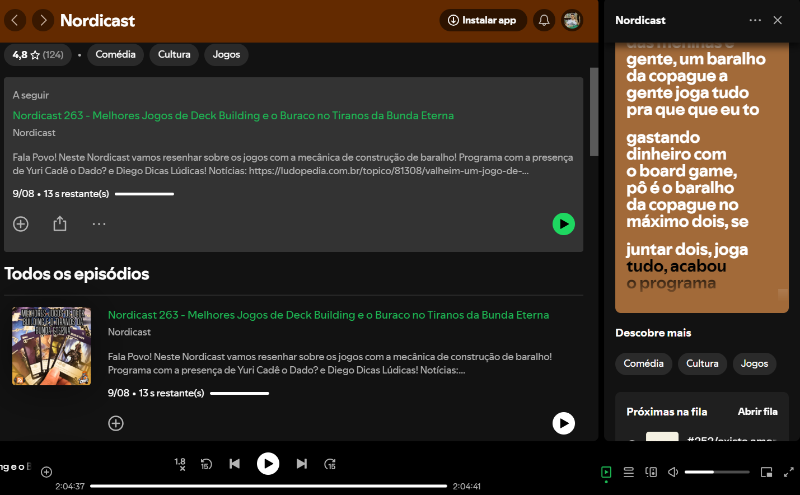800x495 pixels.
Task: Open the 4,8 star rating chip
Action: tap(38, 55)
